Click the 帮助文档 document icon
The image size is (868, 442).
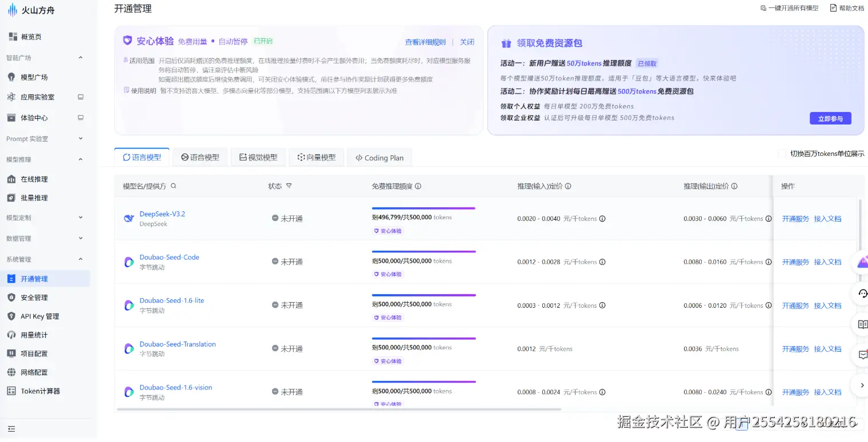tap(833, 8)
